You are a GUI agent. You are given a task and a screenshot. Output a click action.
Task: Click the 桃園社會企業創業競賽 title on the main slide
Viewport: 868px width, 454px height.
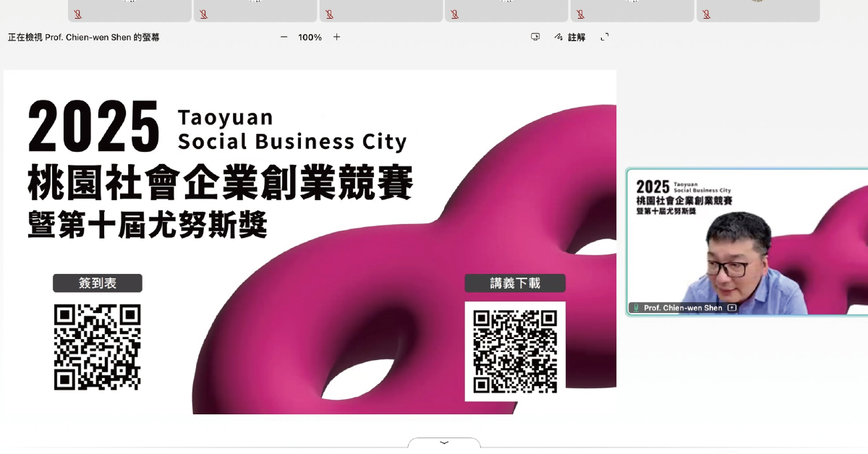[221, 181]
